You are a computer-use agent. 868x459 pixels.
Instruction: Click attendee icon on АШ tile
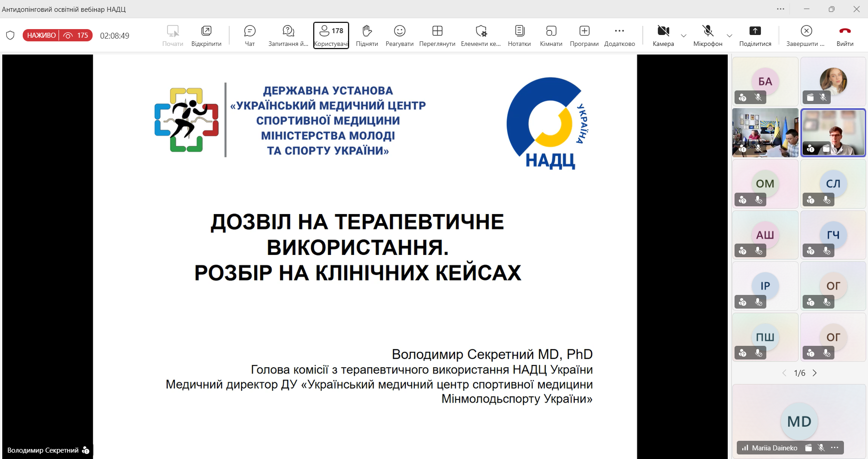pos(743,251)
